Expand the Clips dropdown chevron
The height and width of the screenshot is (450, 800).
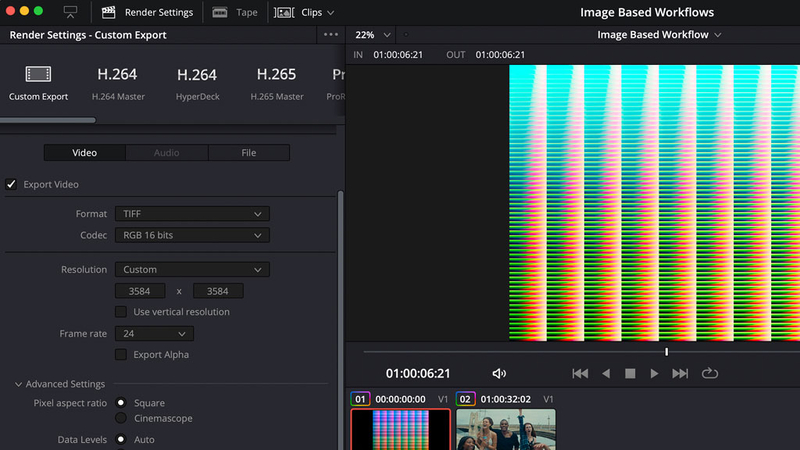pos(331,13)
